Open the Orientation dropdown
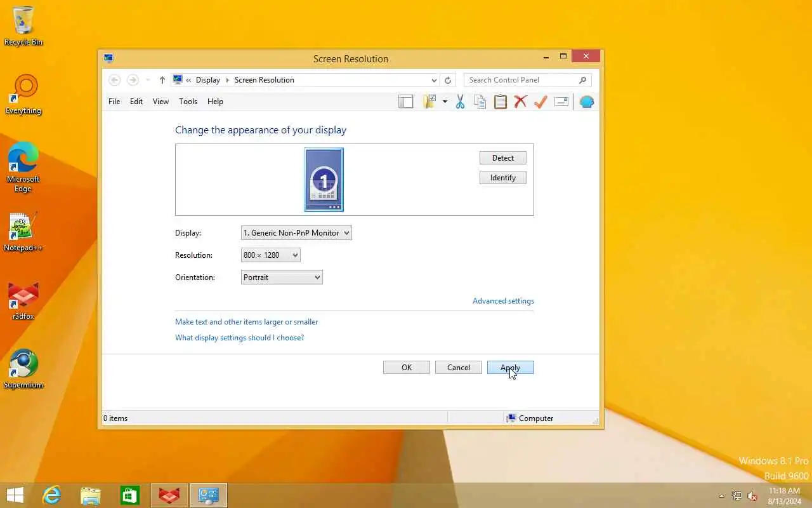Image resolution: width=812 pixels, height=508 pixels. 282,277
